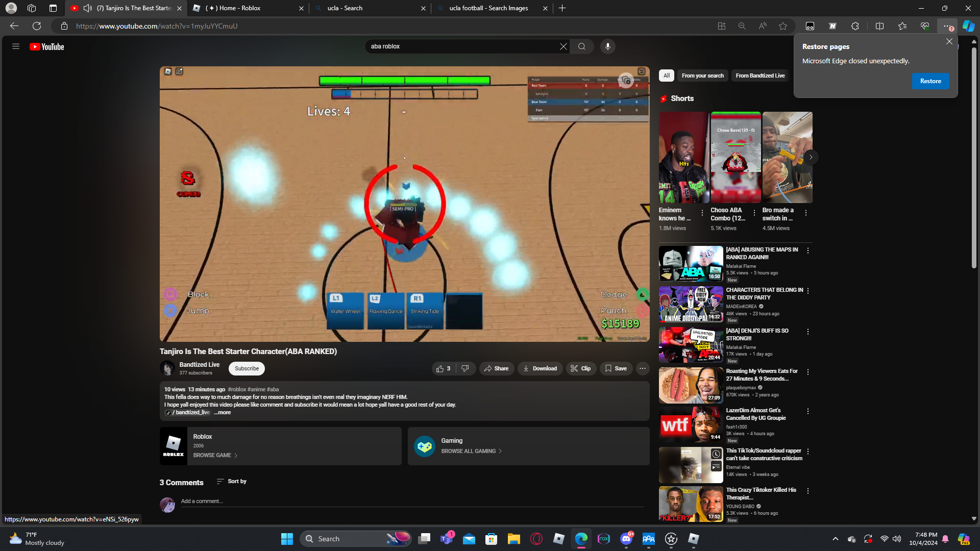Select 'From your search' filter chip
This screenshot has height=551, width=980.
(703, 76)
